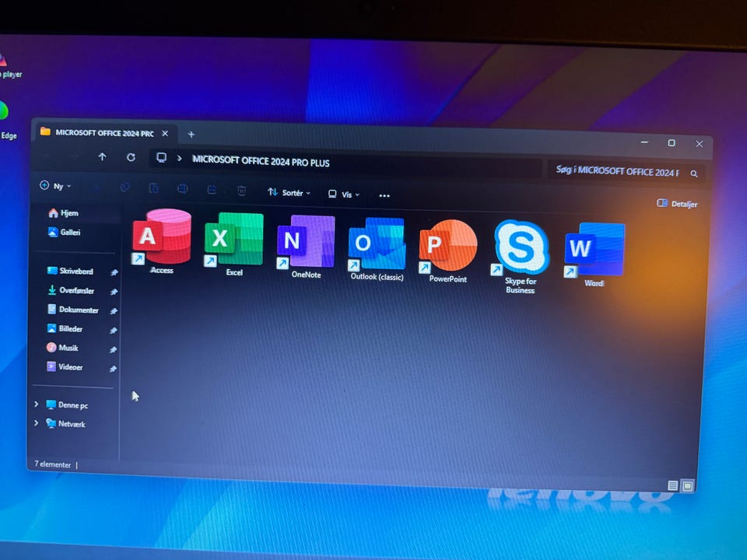Toggle the Detaljer pane
Image resolution: width=747 pixels, height=560 pixels.
(x=677, y=204)
